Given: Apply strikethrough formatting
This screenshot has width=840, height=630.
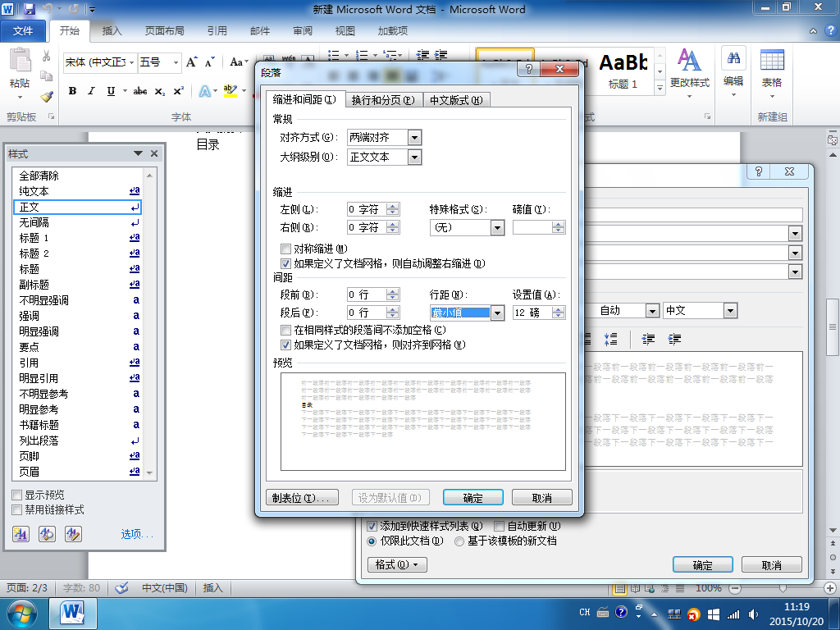Looking at the screenshot, I should pos(139,91).
